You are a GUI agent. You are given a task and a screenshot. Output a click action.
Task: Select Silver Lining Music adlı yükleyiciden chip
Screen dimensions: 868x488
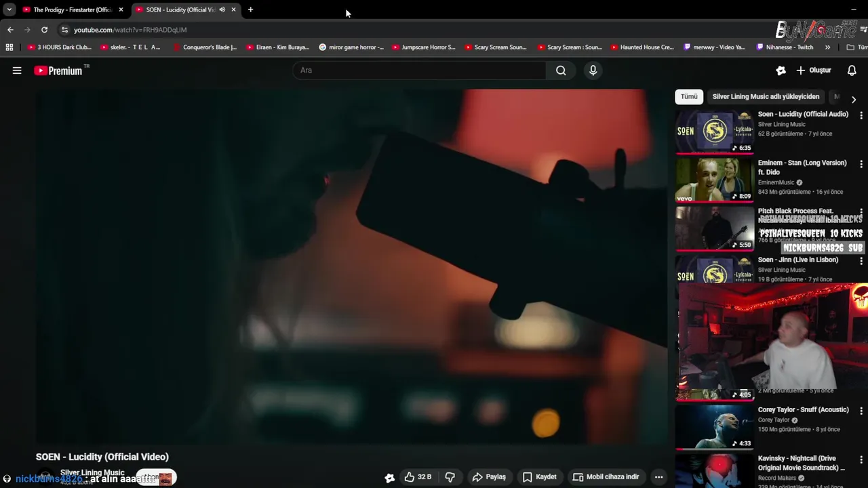pos(766,97)
